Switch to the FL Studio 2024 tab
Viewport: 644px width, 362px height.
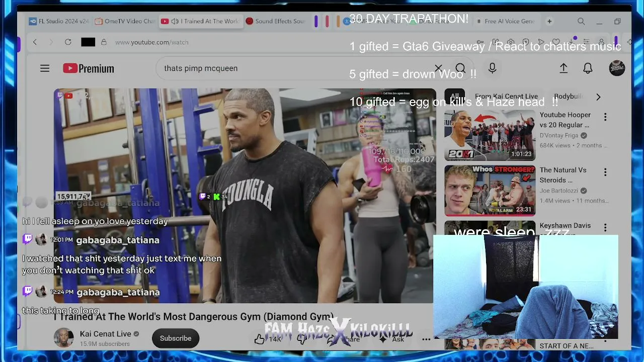pyautogui.click(x=59, y=21)
